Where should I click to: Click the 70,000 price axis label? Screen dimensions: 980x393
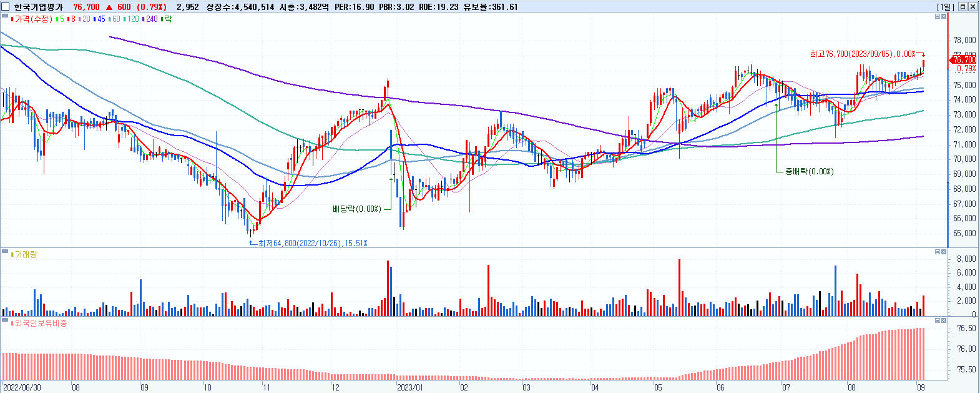tap(964, 159)
